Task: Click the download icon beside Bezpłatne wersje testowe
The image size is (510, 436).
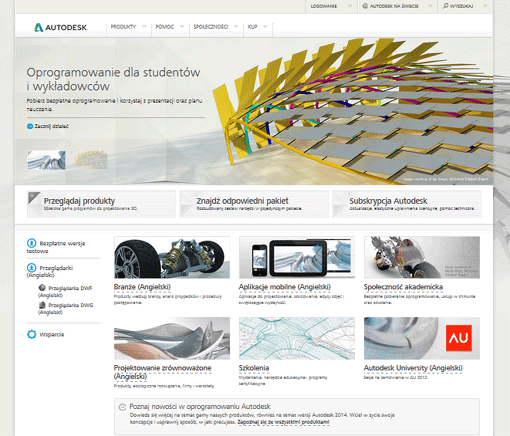Action: [31, 243]
